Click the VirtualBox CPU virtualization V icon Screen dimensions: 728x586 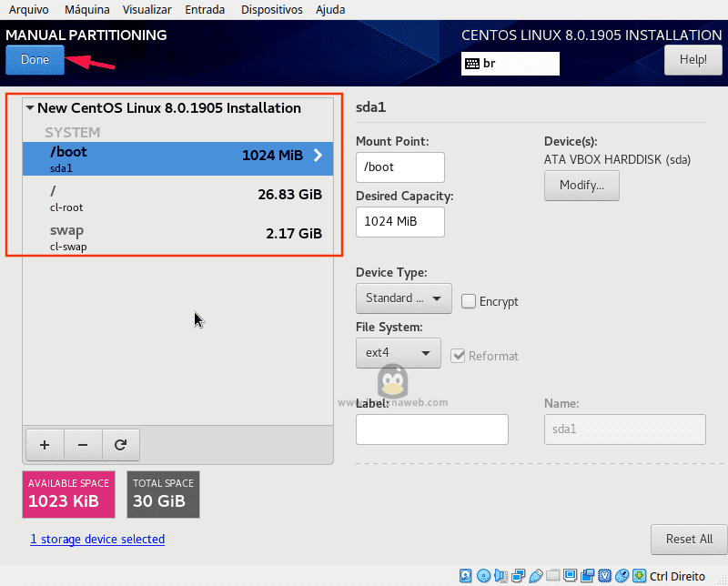coord(604,576)
